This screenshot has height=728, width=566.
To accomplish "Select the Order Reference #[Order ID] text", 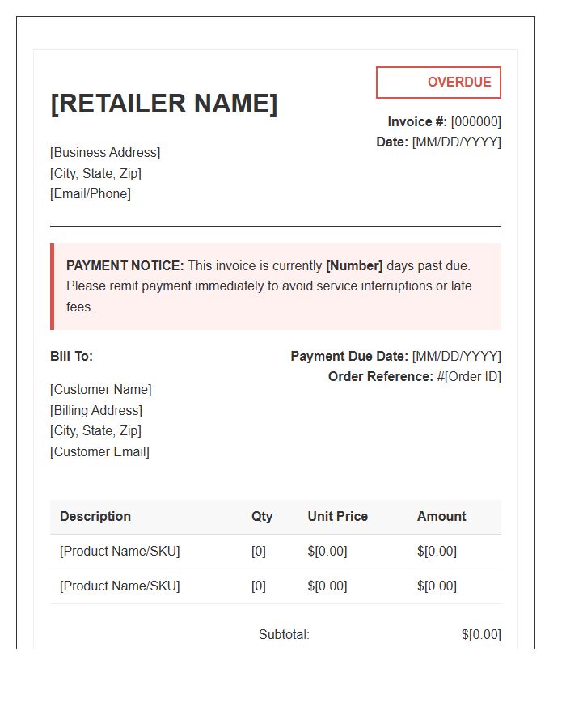I will 415,376.
